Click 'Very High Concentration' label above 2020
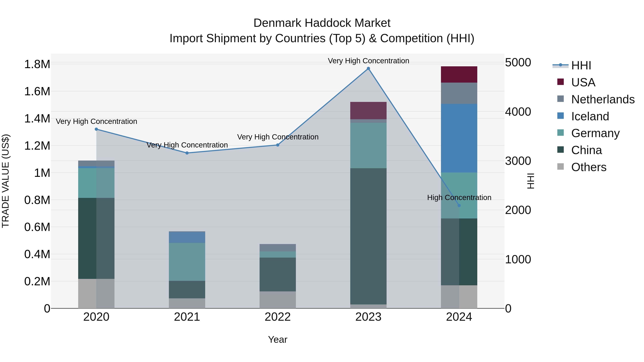The image size is (644, 362). (96, 121)
